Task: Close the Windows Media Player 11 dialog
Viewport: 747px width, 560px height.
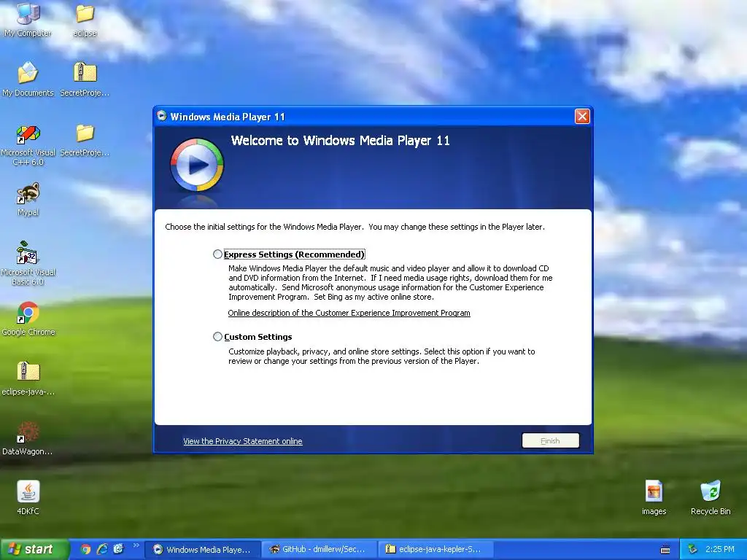Action: click(582, 116)
